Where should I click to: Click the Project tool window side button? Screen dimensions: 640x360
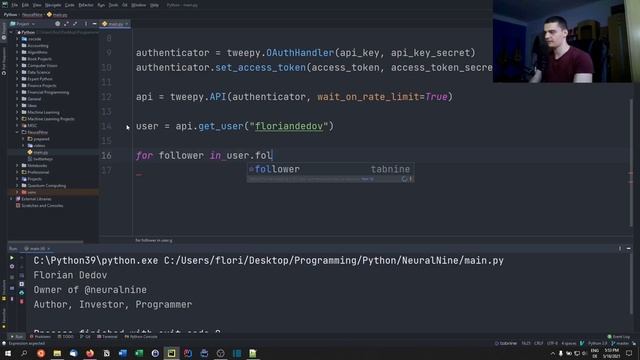pos(4,31)
